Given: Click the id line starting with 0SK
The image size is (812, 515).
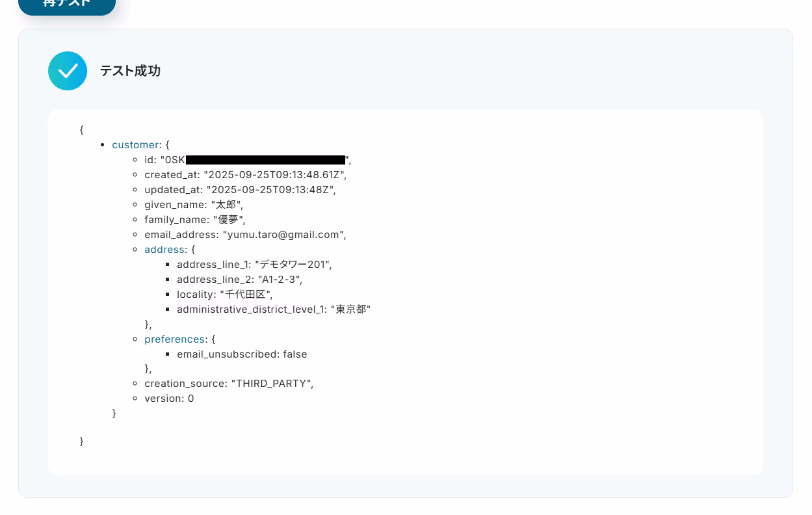Looking at the screenshot, I should (248, 160).
